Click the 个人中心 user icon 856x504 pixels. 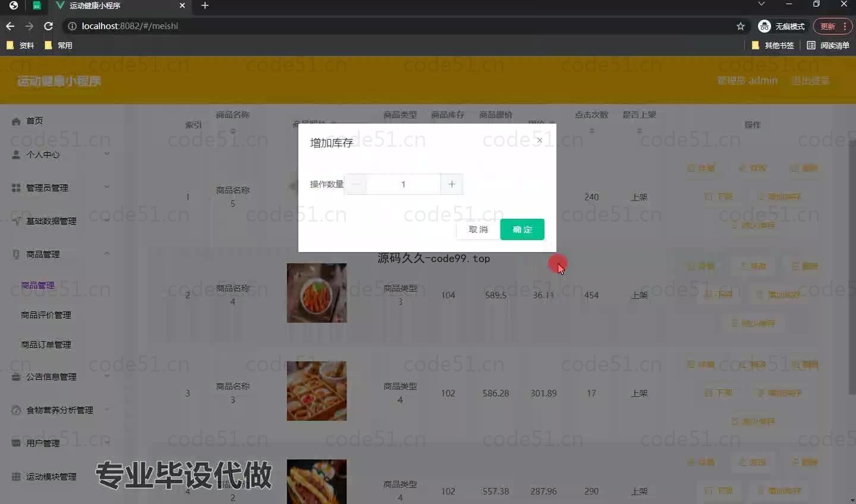point(16,155)
